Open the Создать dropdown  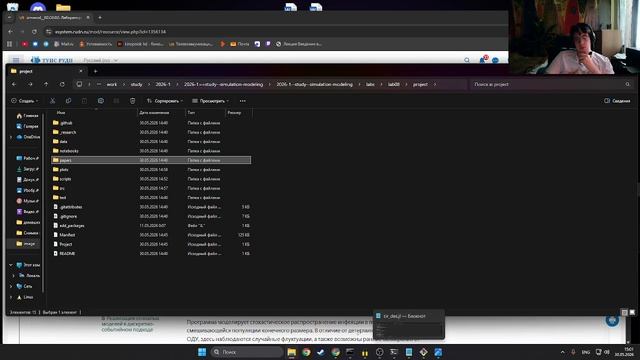(x=25, y=101)
